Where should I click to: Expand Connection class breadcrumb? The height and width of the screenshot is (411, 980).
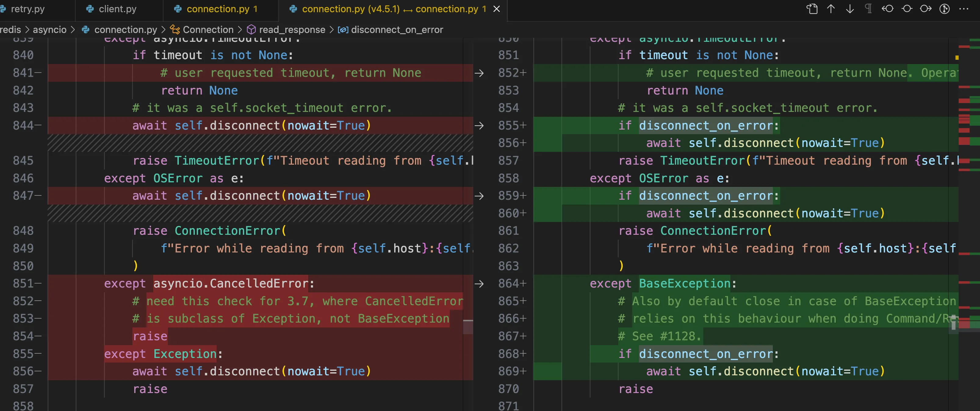[x=208, y=30]
